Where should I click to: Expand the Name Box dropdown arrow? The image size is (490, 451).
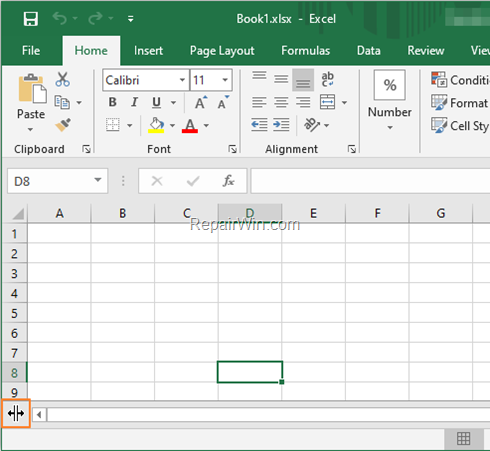tap(98, 180)
